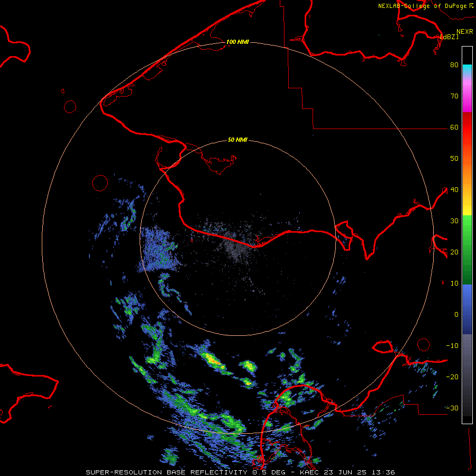
Task: Select the "-10" value on dBZ scale
Action: [453, 346]
